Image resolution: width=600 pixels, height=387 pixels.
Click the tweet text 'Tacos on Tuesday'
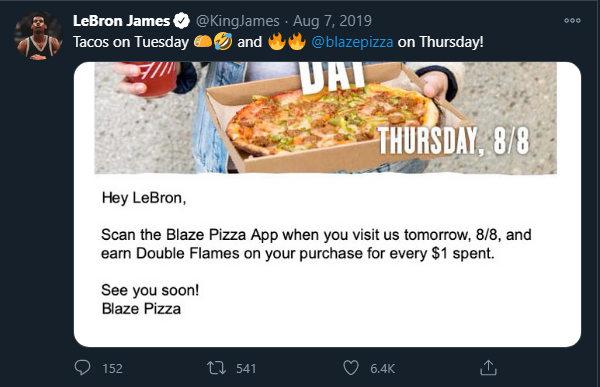131,42
